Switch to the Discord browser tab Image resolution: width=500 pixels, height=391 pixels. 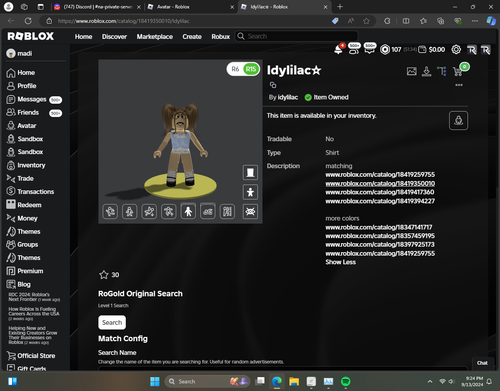click(x=98, y=7)
